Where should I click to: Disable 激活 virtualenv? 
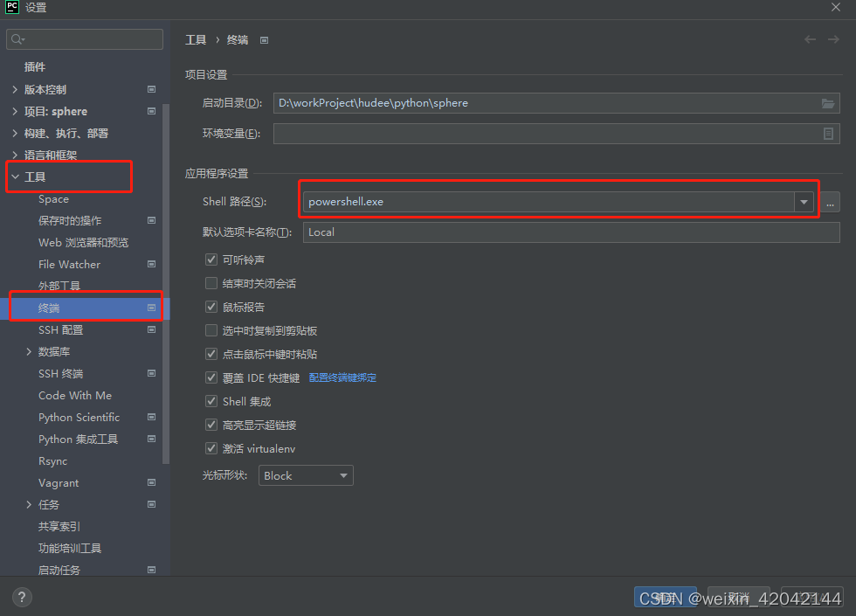pyautogui.click(x=211, y=447)
